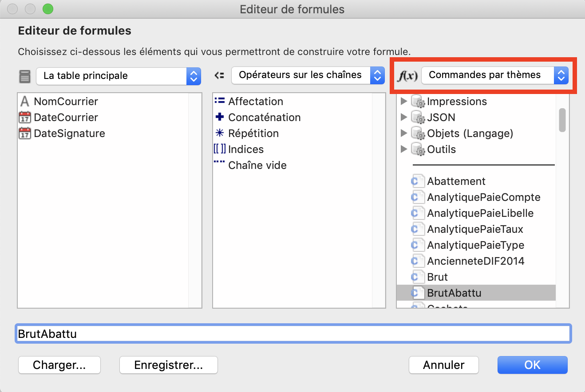Click the Charger... button
Viewport: 585px width, 392px height.
(59, 365)
